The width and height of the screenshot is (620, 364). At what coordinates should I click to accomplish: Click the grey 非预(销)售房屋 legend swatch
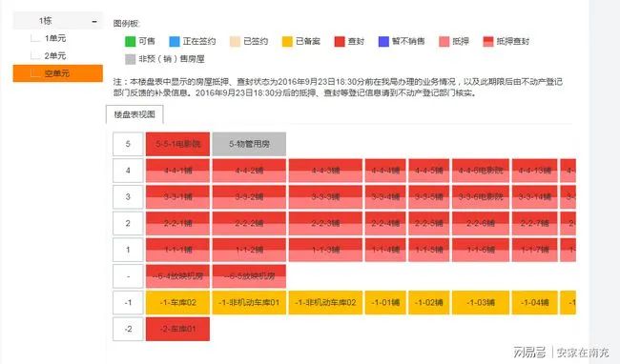click(x=130, y=59)
